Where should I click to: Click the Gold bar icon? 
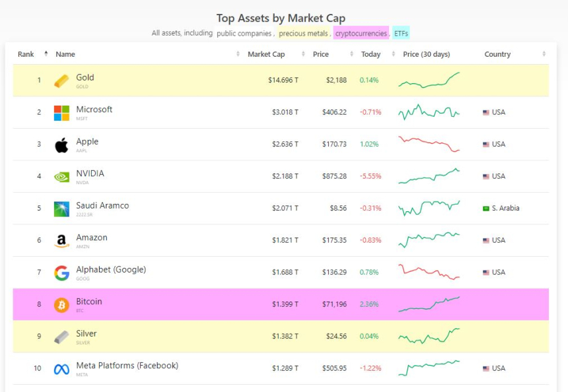tap(61, 81)
